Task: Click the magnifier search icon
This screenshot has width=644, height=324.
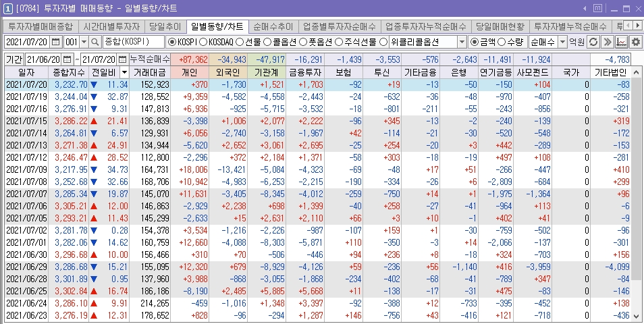Action: click(x=95, y=41)
